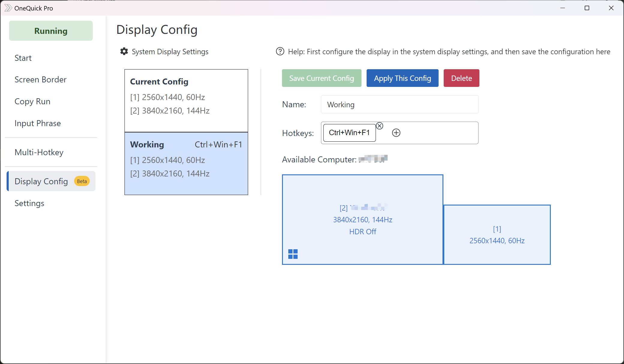
Task: Delete the Working config
Action: 461,78
